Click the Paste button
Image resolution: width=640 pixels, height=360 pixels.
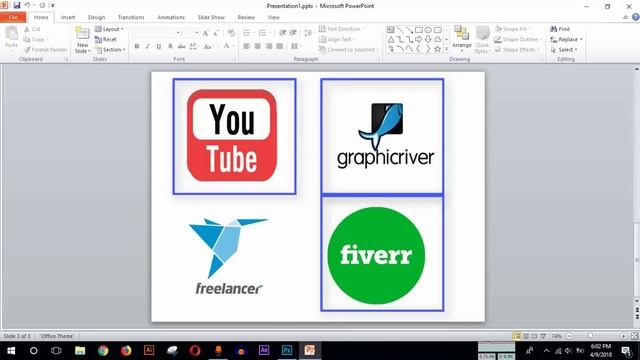coord(11,38)
